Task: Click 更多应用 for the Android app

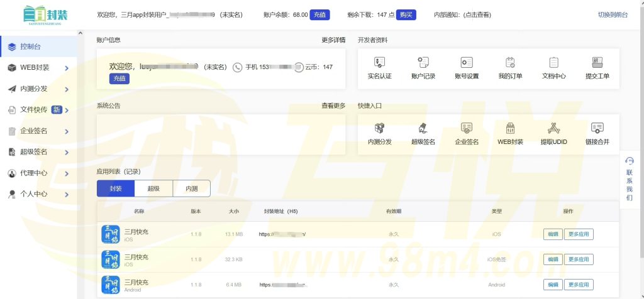Action: pyautogui.click(x=579, y=285)
